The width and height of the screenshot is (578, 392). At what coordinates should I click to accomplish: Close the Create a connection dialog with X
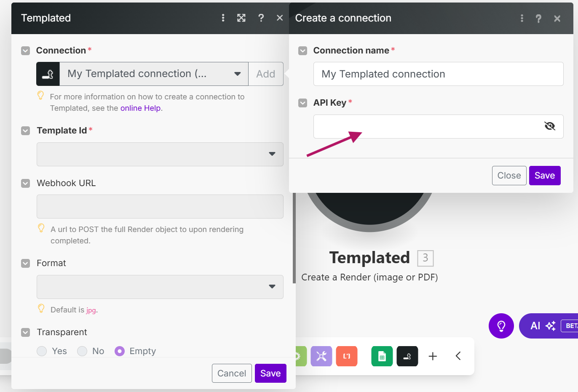click(x=557, y=19)
